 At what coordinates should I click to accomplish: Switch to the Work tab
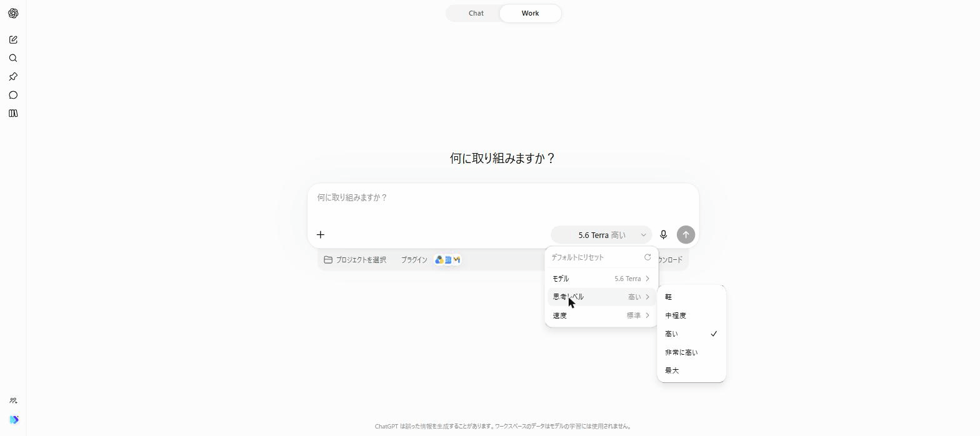coord(530,13)
